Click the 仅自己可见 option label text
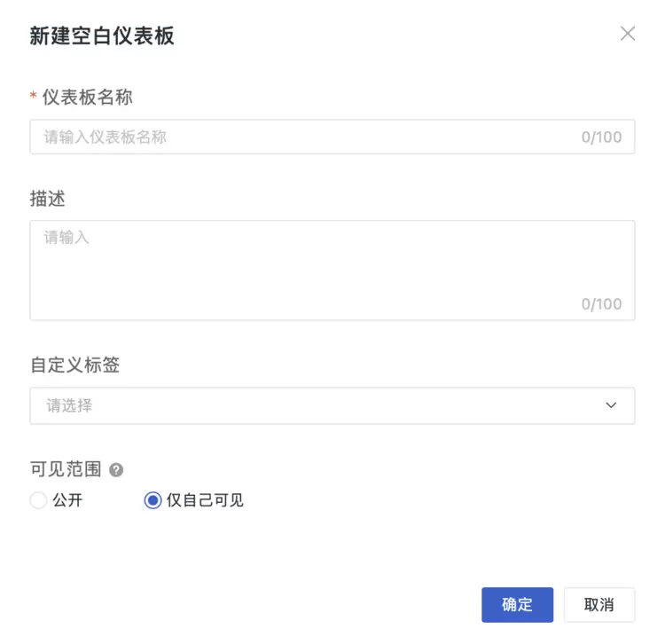The height and width of the screenshot is (644, 665). pyautogui.click(x=205, y=500)
